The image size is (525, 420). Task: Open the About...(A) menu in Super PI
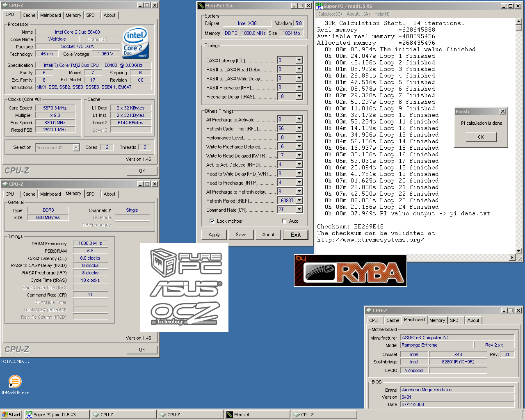click(358, 14)
